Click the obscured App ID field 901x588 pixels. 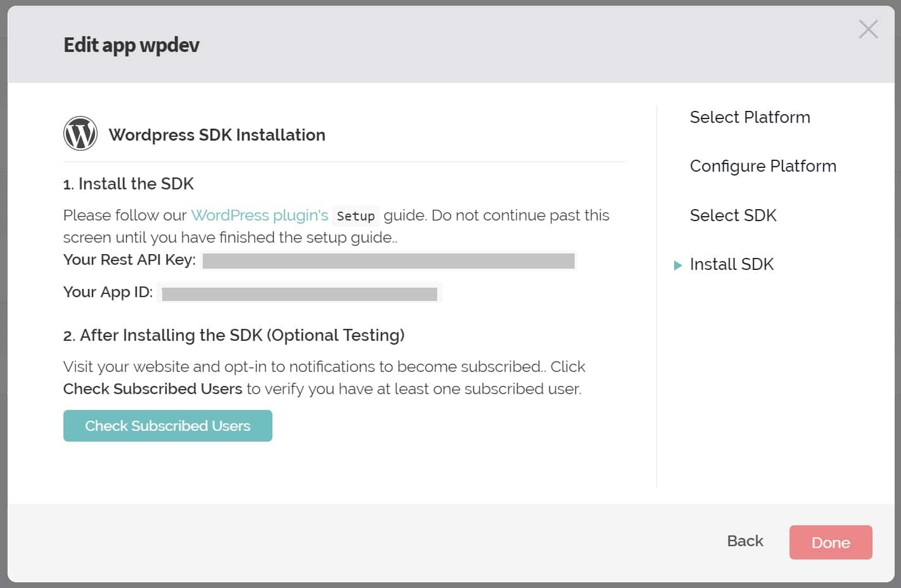(x=300, y=293)
